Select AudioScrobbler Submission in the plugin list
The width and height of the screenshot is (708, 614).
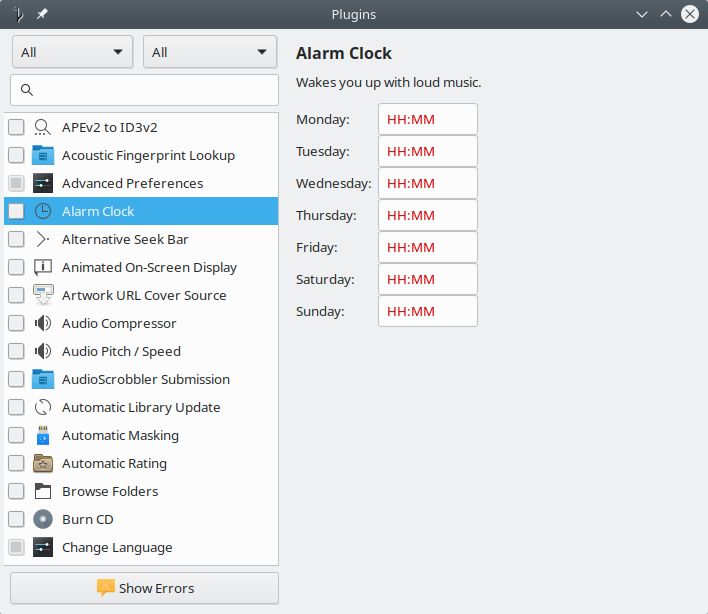(x=146, y=379)
